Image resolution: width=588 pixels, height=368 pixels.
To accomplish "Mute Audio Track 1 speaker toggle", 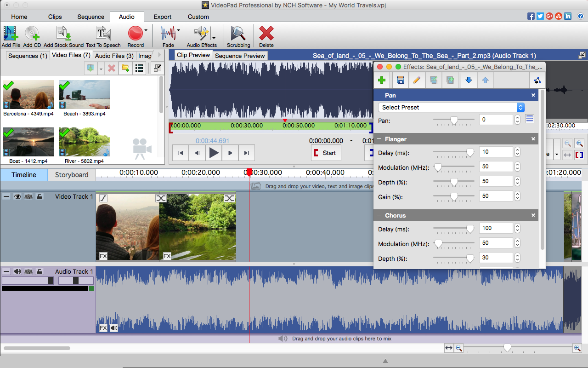I will (x=17, y=271).
